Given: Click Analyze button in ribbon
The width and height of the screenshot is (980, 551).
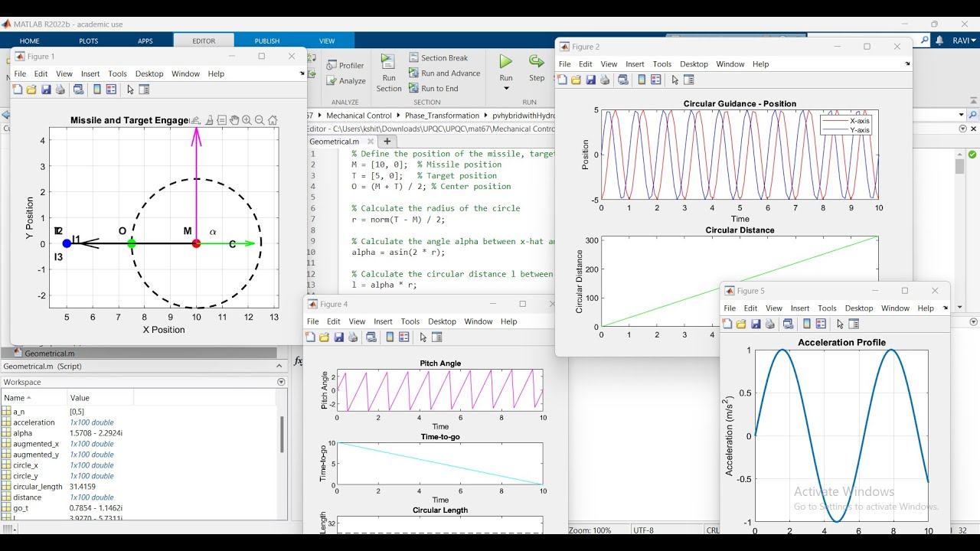Looking at the screenshot, I should coord(346,80).
